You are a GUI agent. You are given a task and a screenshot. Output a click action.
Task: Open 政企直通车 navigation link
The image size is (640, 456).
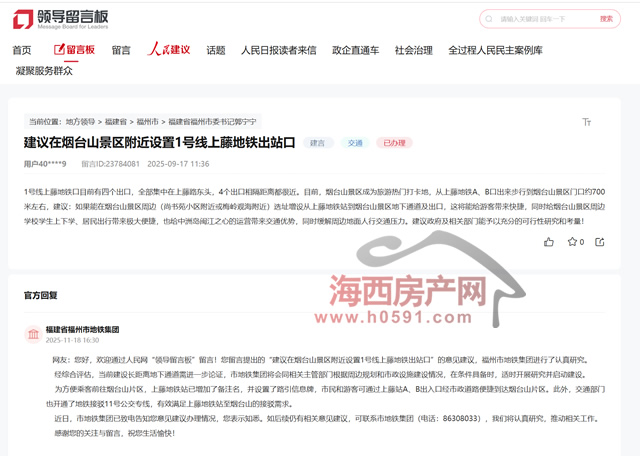pyautogui.click(x=355, y=50)
